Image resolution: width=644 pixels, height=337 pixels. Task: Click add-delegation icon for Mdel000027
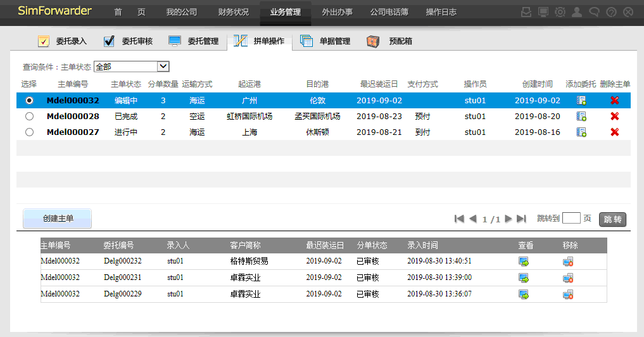pyautogui.click(x=581, y=132)
